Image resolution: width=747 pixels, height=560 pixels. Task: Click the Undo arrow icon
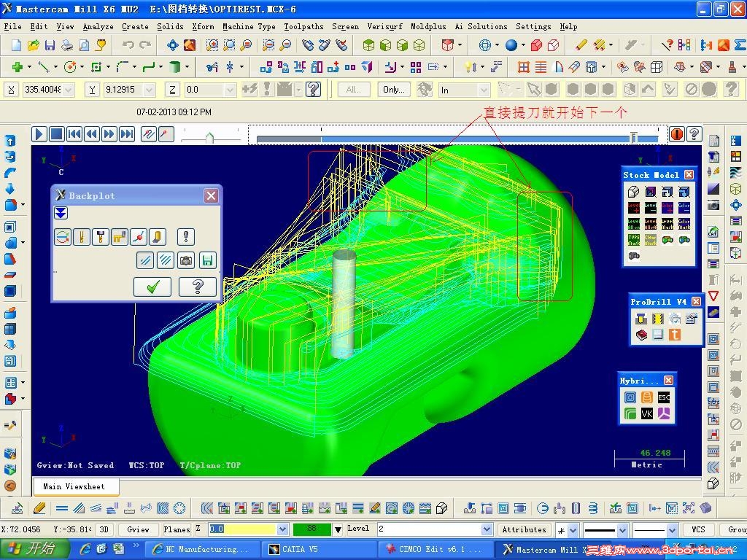[x=128, y=45]
